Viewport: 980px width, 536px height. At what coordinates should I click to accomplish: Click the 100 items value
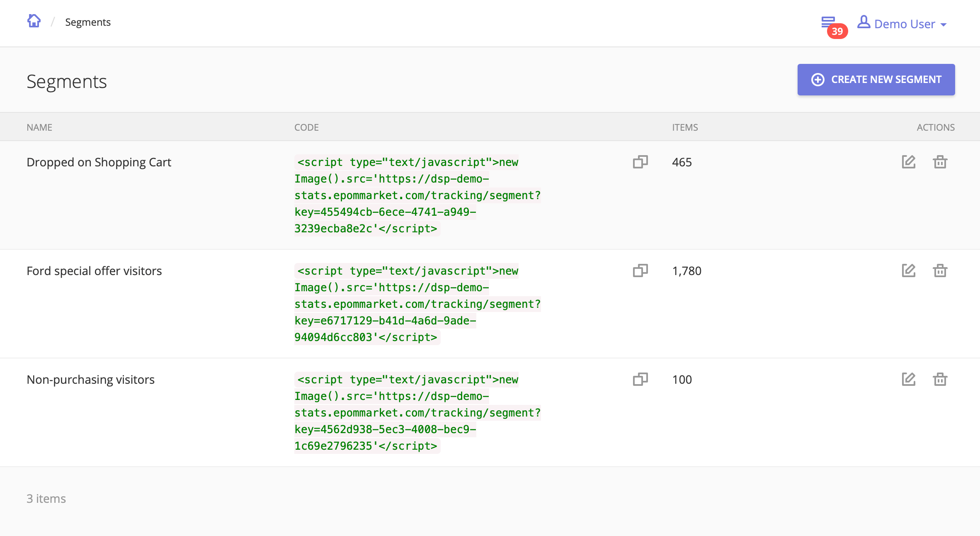point(682,380)
